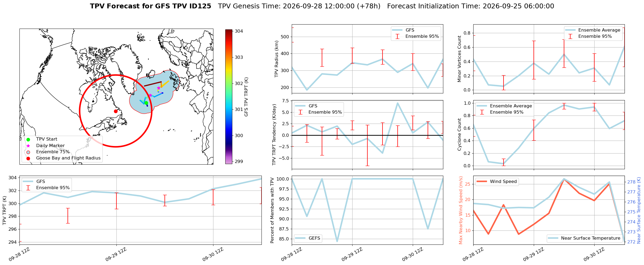
Task: Click the 'TPV TRPT Tendency (K/day)' axis label
Action: (x=274, y=134)
